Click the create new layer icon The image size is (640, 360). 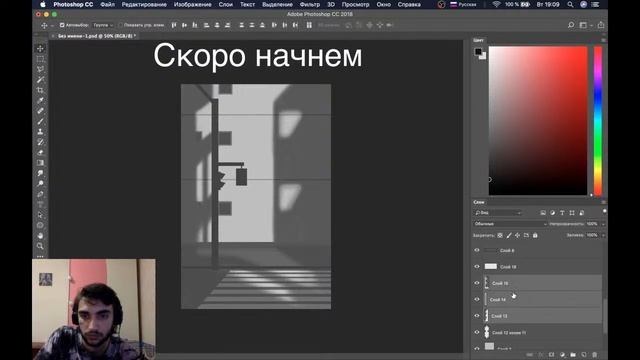(x=584, y=355)
